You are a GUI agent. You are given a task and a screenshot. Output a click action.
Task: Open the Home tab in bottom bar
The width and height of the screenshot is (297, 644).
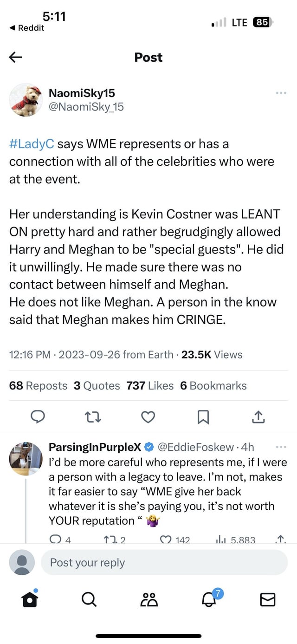(x=30, y=599)
